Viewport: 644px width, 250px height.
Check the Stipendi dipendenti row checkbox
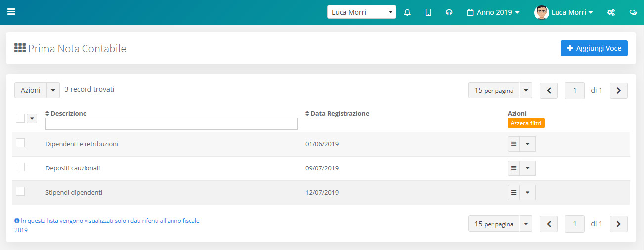(20, 191)
